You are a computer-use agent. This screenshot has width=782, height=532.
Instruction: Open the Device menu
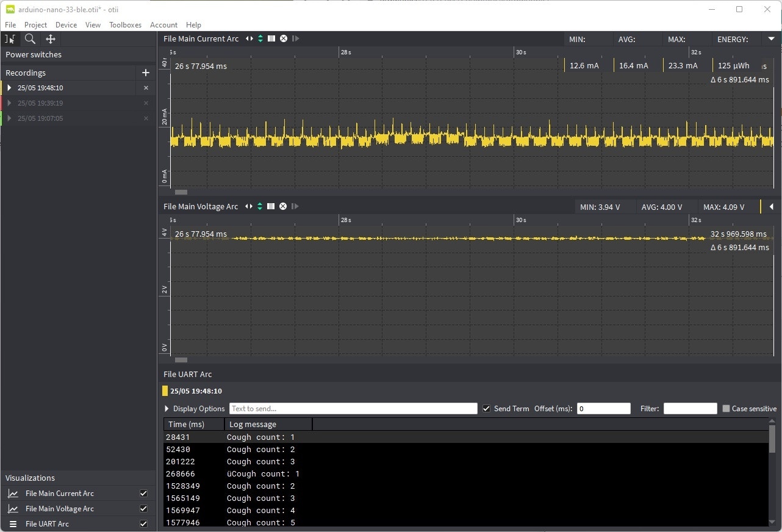[66, 25]
